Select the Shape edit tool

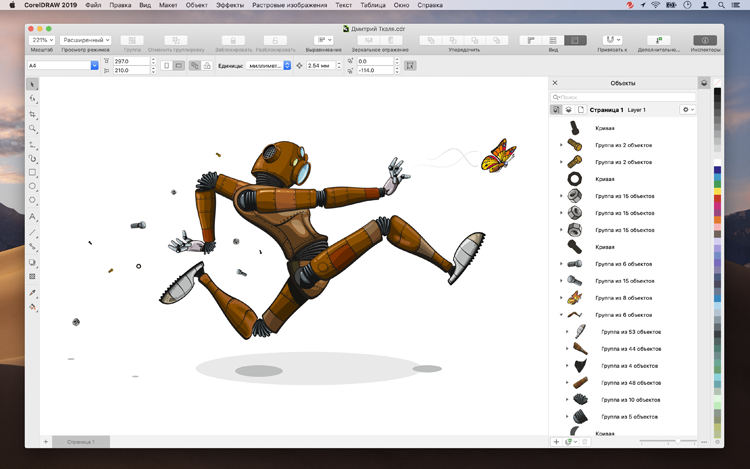[x=32, y=98]
